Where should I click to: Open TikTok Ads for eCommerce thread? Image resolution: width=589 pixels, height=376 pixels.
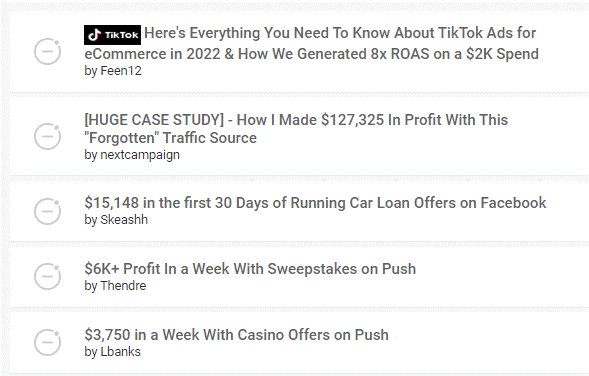[x=311, y=43]
